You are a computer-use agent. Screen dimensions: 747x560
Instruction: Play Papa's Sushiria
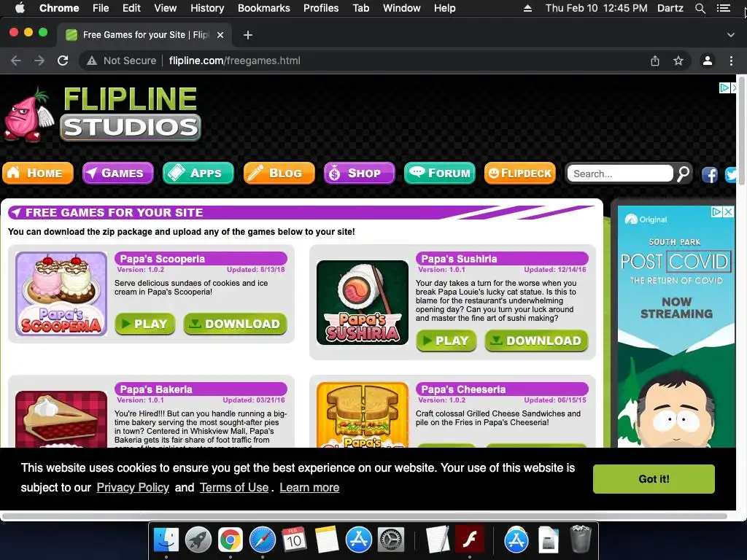(446, 341)
